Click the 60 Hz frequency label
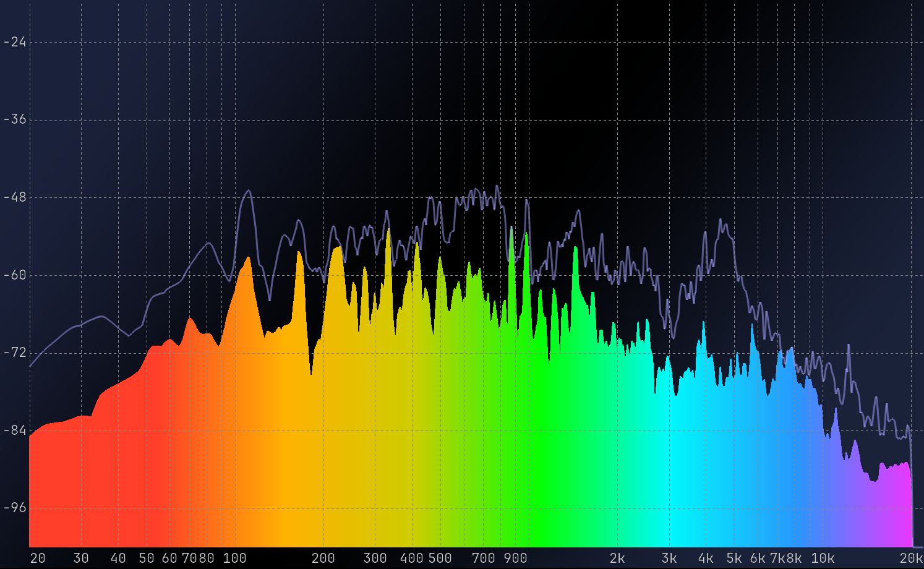924x569 pixels. (169, 558)
